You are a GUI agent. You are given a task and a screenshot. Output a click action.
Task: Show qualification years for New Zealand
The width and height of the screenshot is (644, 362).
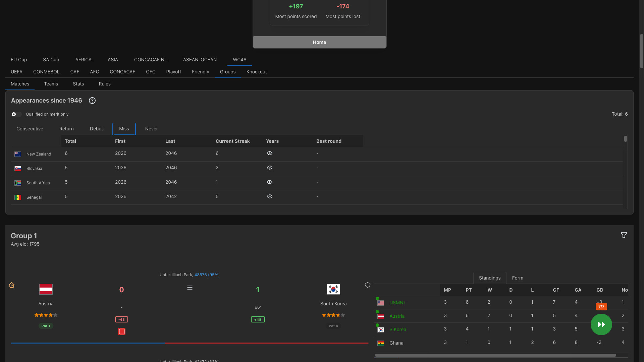270,153
